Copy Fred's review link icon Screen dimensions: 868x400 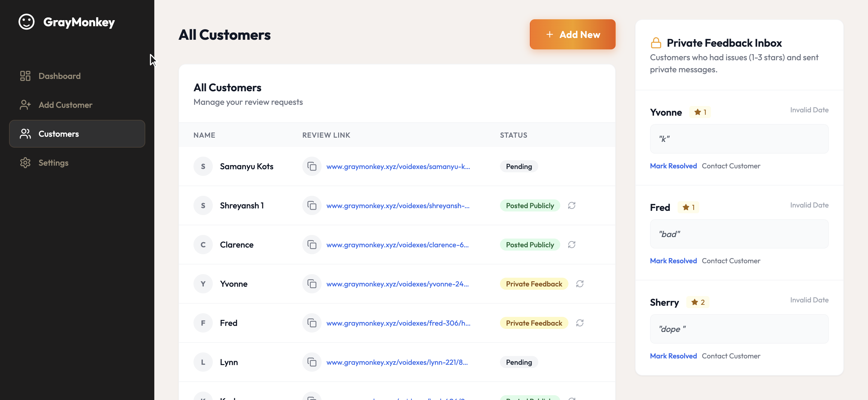point(312,323)
